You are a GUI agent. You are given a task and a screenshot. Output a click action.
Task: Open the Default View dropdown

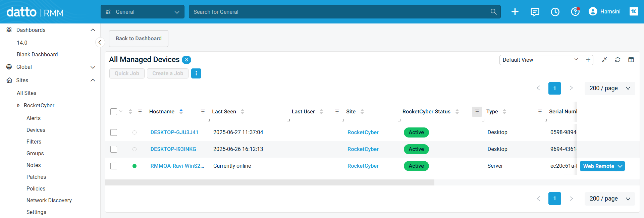[541, 60]
